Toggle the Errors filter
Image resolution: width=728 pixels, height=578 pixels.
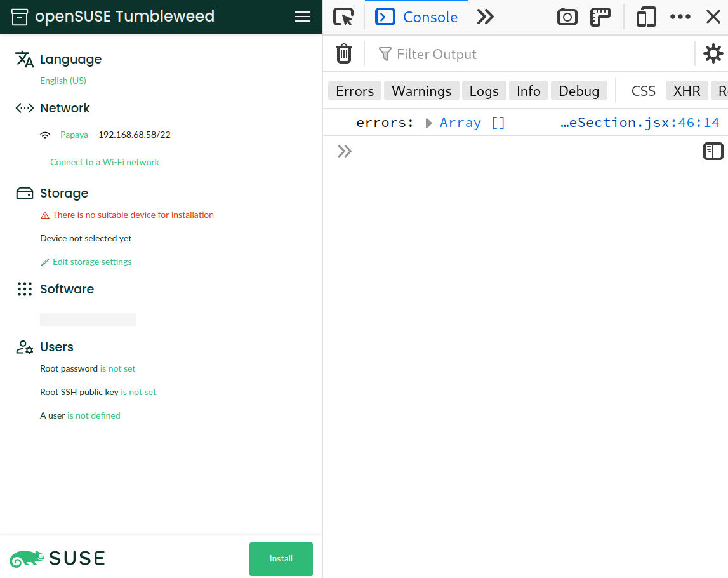point(355,91)
